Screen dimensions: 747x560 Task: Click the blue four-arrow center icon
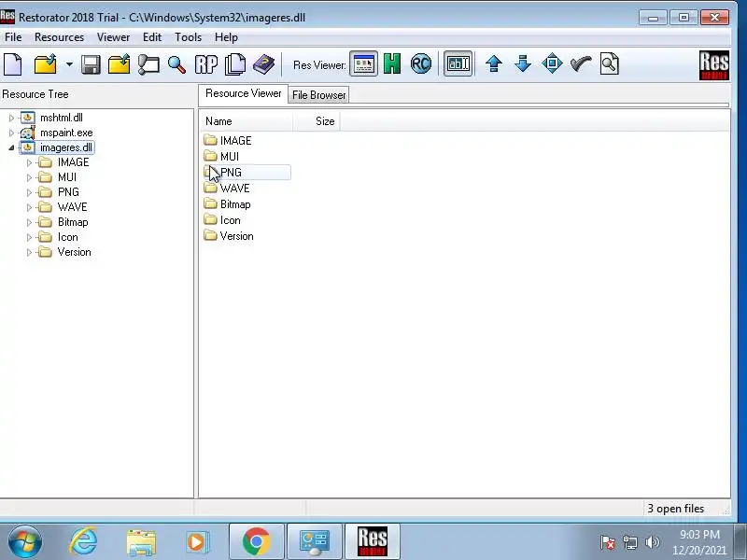pos(552,63)
